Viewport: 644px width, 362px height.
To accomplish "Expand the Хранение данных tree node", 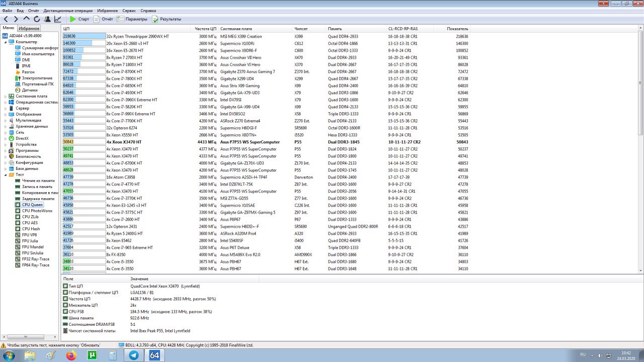I will pyautogui.click(x=6, y=126).
